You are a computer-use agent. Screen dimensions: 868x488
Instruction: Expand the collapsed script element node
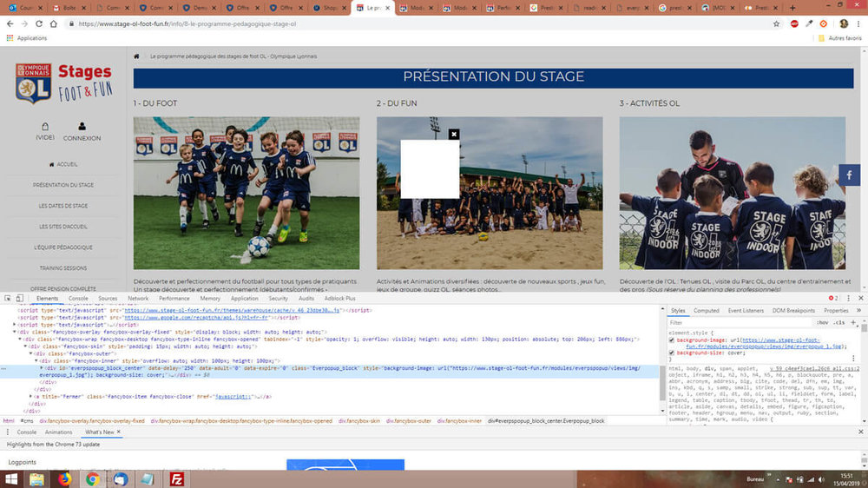15,325
